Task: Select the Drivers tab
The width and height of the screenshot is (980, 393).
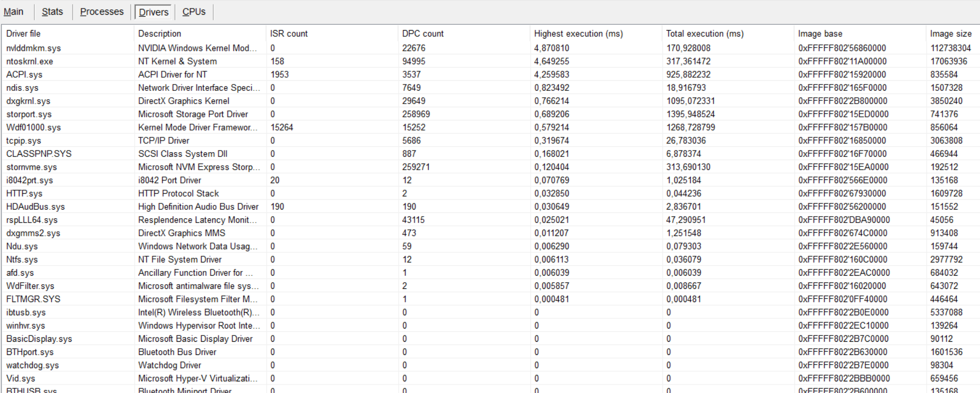Action: click(x=154, y=12)
